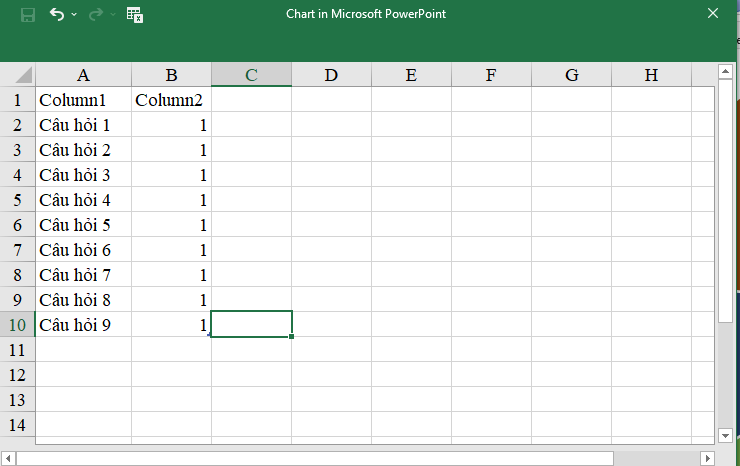Click the "Câu hỏi 9" cell

pos(83,325)
